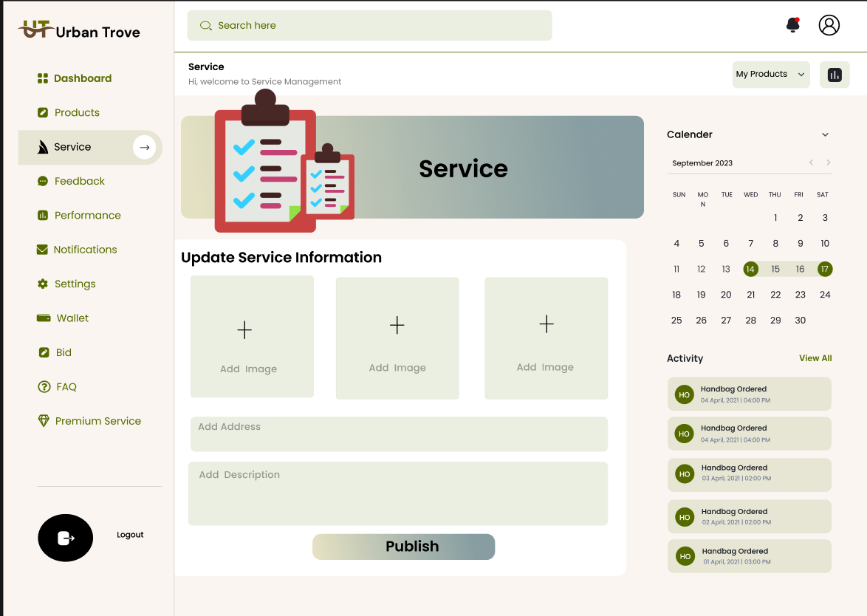Image resolution: width=867 pixels, height=616 pixels.
Task: Click the Premium Service diamond icon
Action: pos(44,421)
